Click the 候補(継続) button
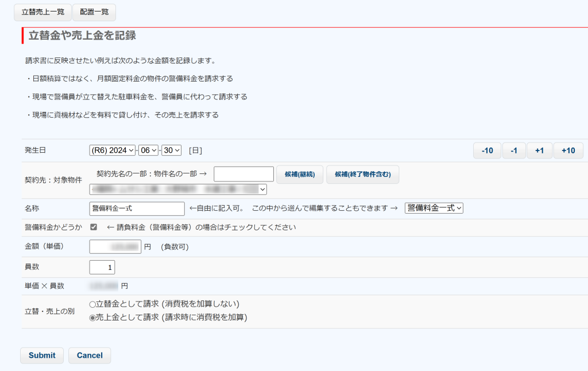 pos(300,174)
